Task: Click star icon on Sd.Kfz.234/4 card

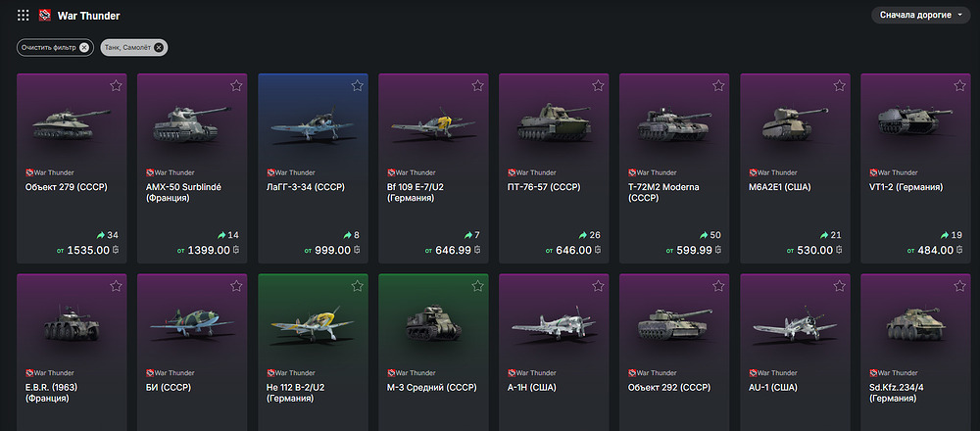Action: tap(959, 286)
